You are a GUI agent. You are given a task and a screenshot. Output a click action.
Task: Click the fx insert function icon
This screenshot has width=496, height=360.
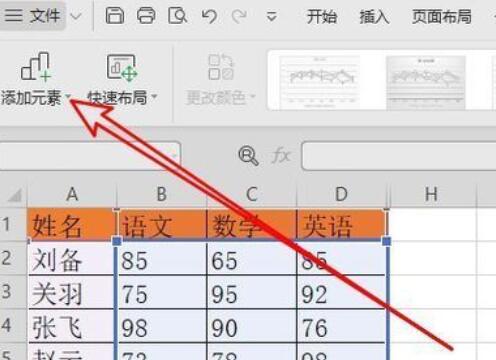coord(281,156)
